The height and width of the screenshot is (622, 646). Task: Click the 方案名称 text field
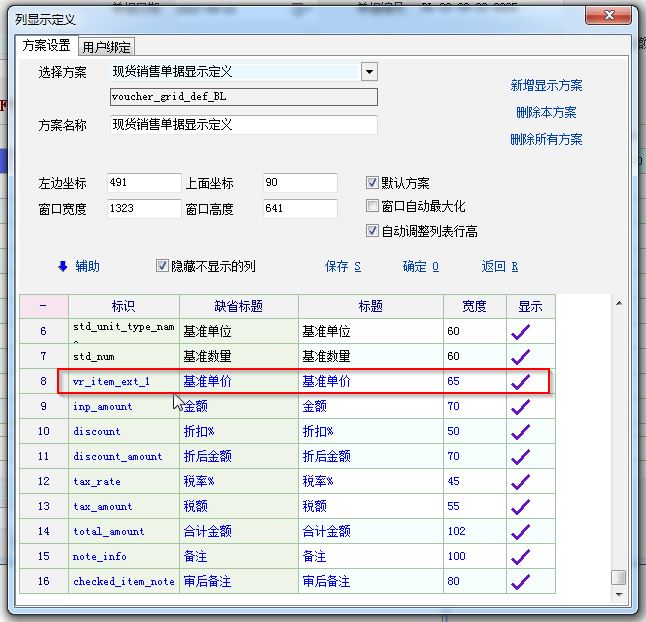tap(243, 125)
